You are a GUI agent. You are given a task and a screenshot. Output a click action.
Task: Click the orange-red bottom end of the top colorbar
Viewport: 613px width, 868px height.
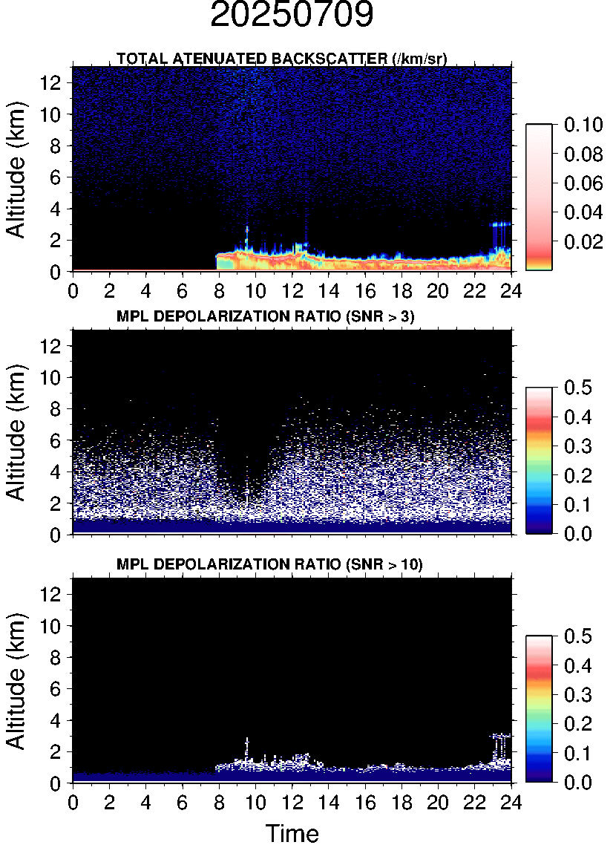(x=539, y=263)
